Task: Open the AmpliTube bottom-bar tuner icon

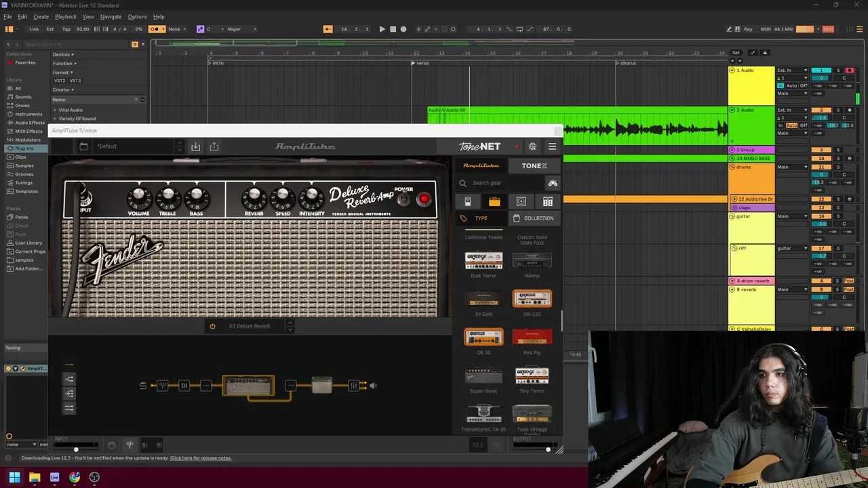Action: click(130, 445)
